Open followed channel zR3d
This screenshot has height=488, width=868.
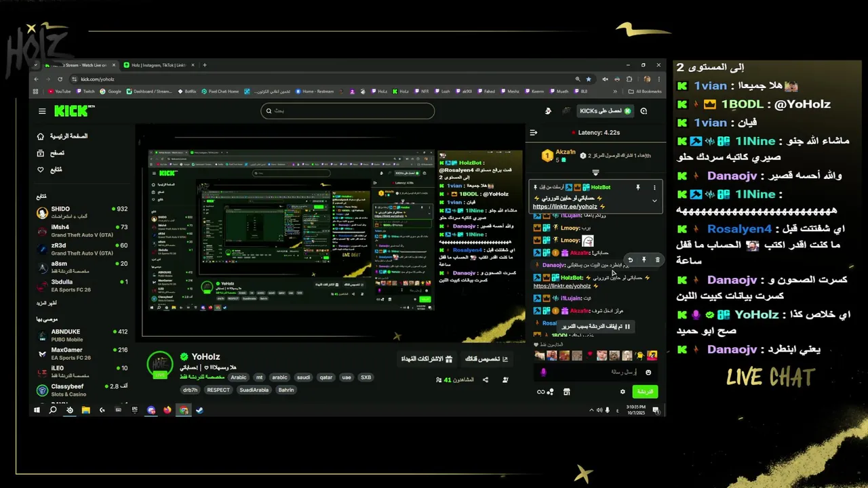coord(82,249)
